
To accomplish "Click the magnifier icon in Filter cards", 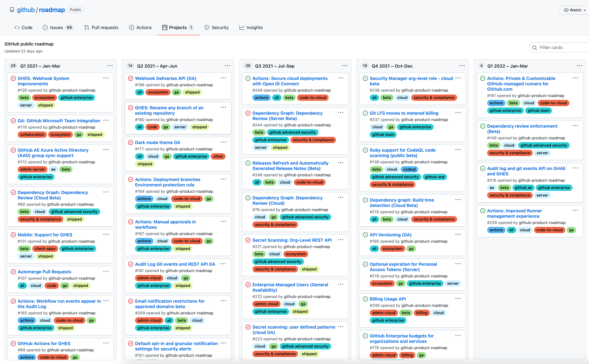I will [535, 48].
